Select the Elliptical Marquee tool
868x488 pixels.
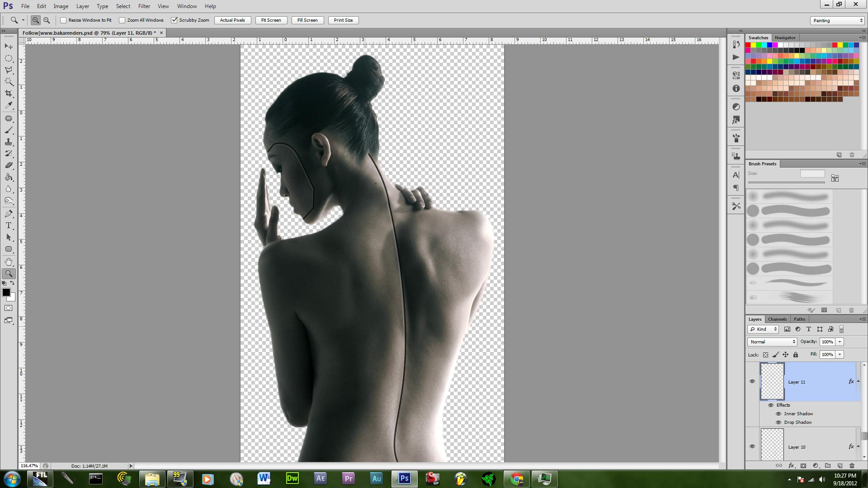9,58
